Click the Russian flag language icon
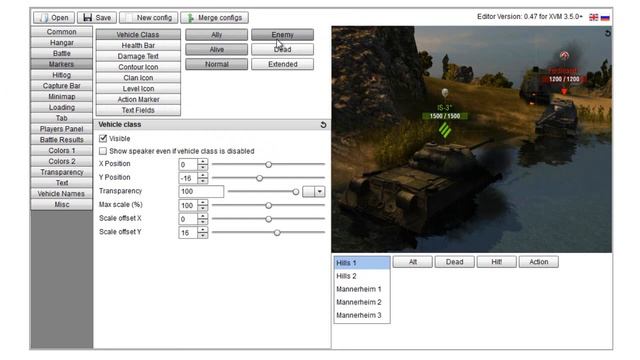 (x=605, y=17)
